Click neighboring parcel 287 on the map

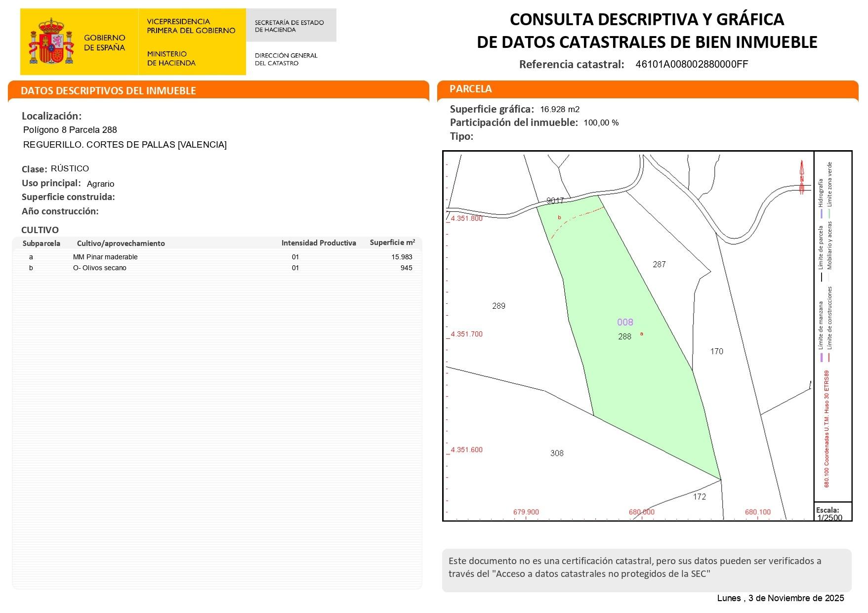tap(659, 265)
